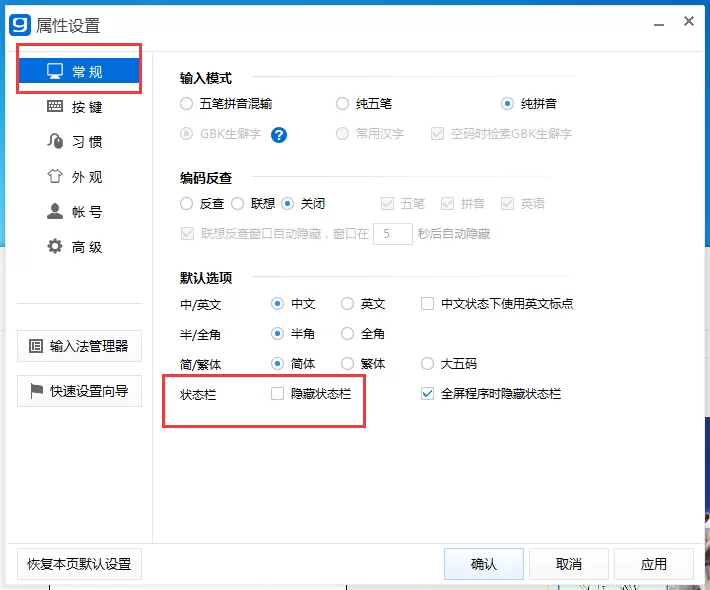
Task: Select disabled 常用汉字 radio option
Action: point(342,134)
